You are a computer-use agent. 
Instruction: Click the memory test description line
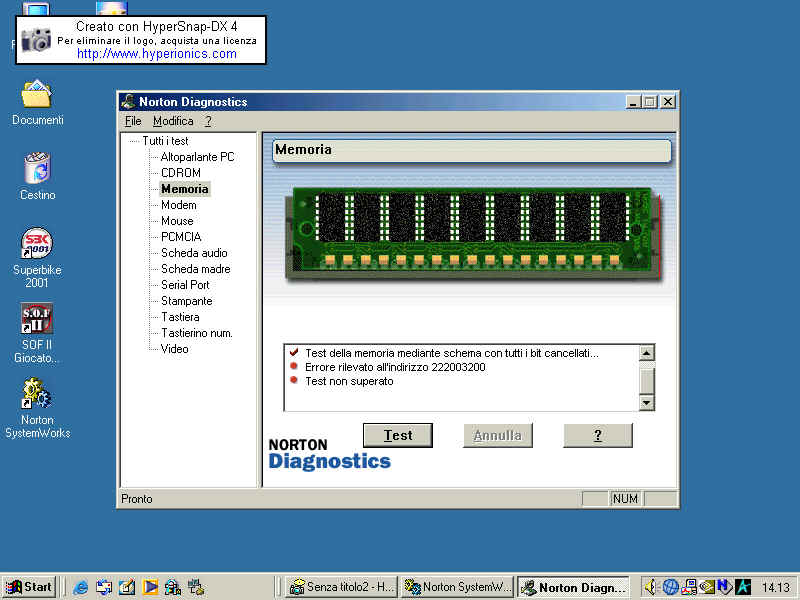[x=452, y=353]
